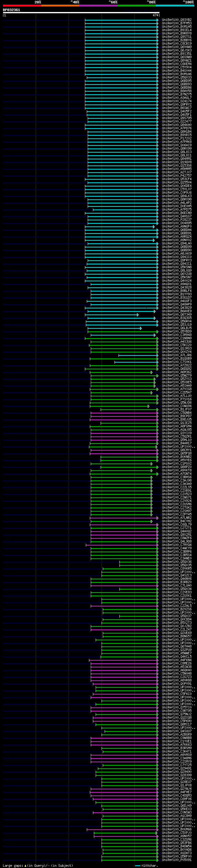
Task: Select hit UniRef100_Q5Q033
Action: (176, 78)
